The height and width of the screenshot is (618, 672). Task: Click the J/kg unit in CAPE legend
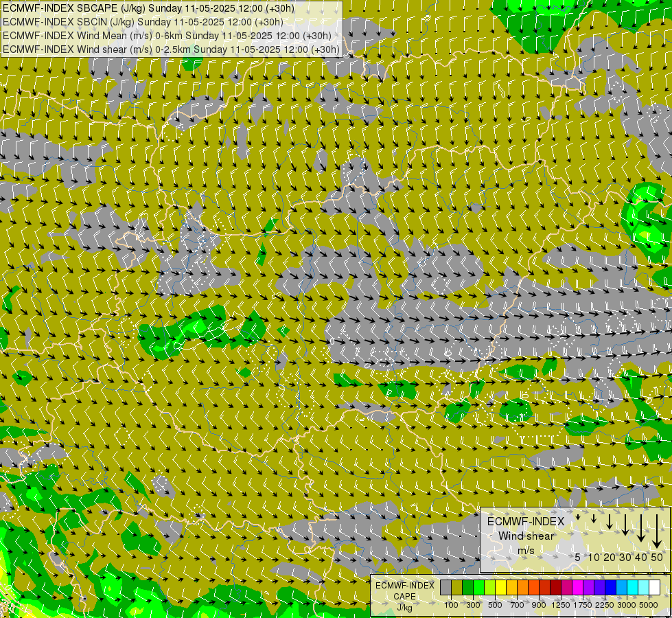coord(404,608)
